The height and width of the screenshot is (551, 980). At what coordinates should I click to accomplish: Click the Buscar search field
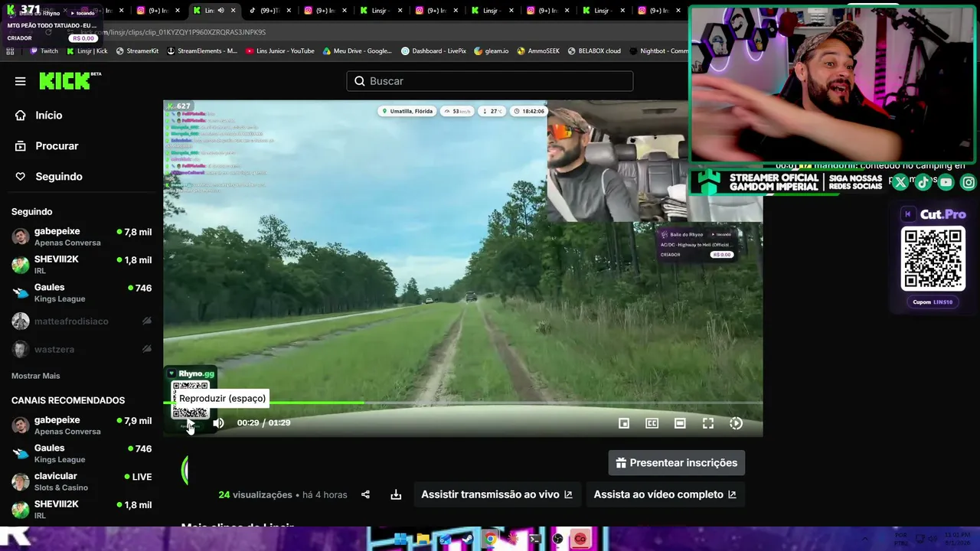tap(490, 81)
